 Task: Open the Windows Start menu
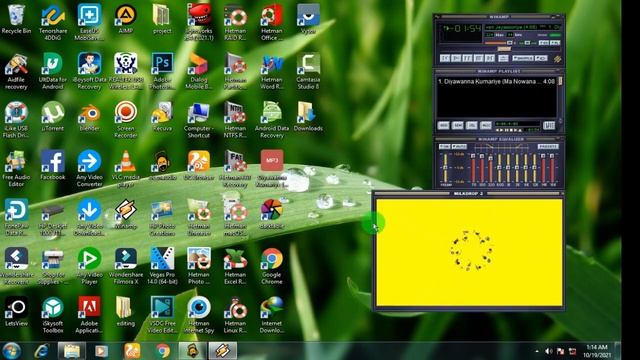[11, 351]
